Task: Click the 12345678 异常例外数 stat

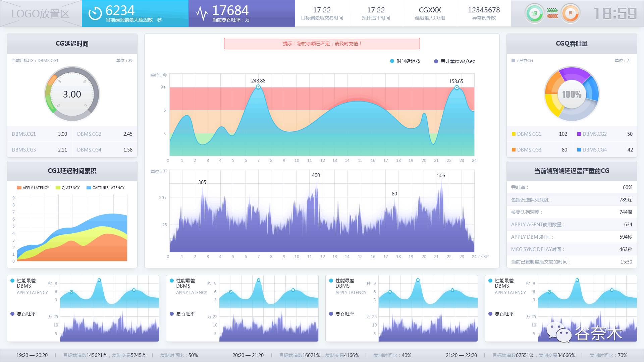Action: coord(484,13)
